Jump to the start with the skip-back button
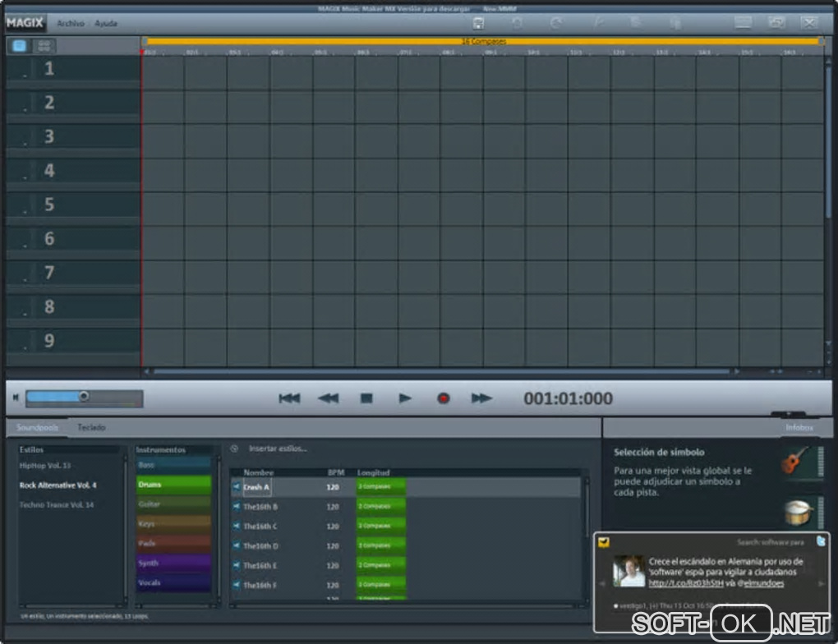This screenshot has width=838, height=644. [290, 398]
